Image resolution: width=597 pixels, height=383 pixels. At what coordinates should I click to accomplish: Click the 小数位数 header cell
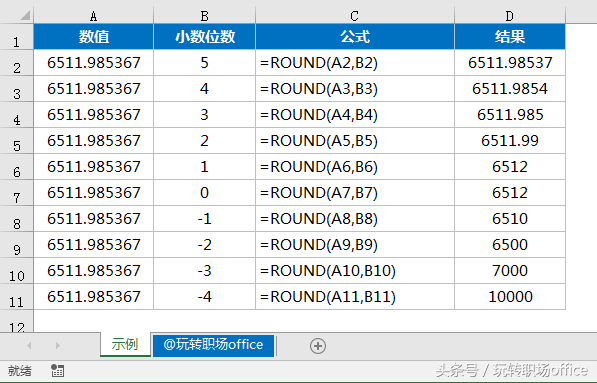(204, 37)
